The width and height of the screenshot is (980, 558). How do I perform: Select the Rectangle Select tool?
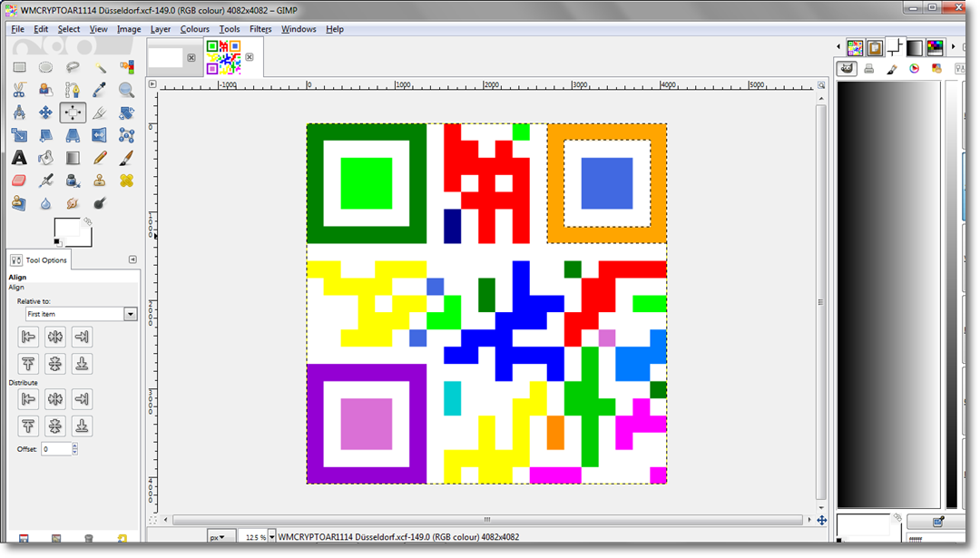[x=19, y=67]
